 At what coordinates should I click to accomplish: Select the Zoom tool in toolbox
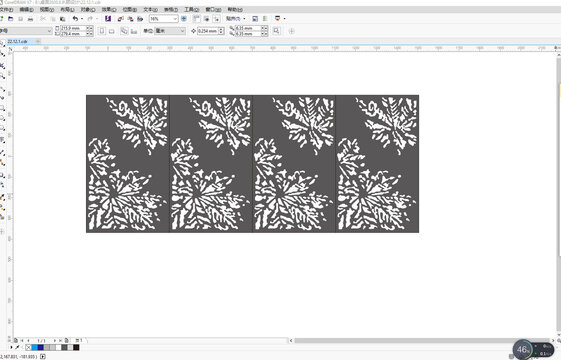pyautogui.click(x=2, y=76)
